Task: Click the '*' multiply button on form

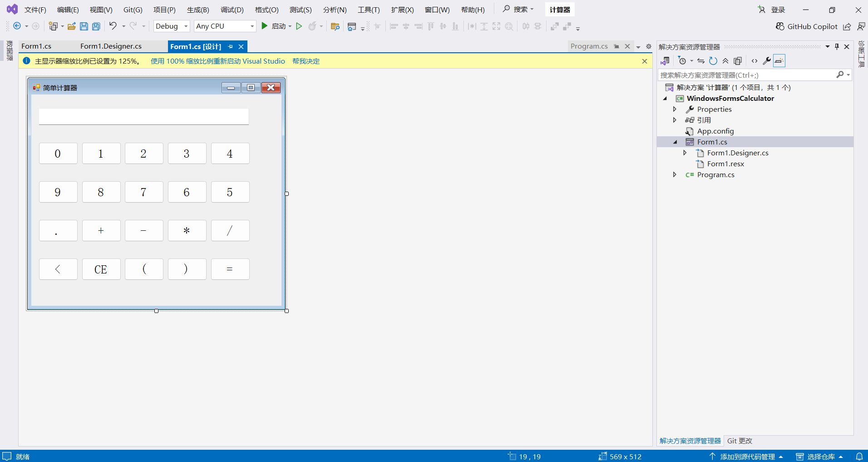Action: (x=187, y=231)
